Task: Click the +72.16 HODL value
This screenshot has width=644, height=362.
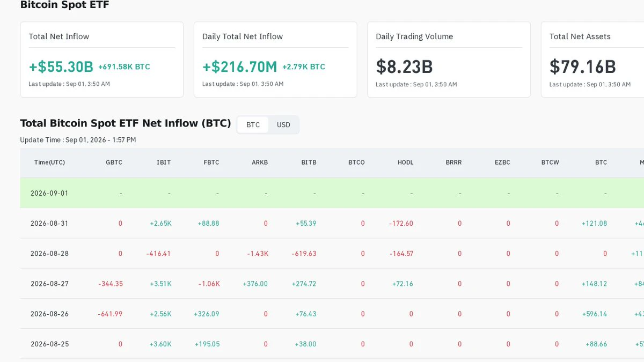Action: (x=402, y=284)
